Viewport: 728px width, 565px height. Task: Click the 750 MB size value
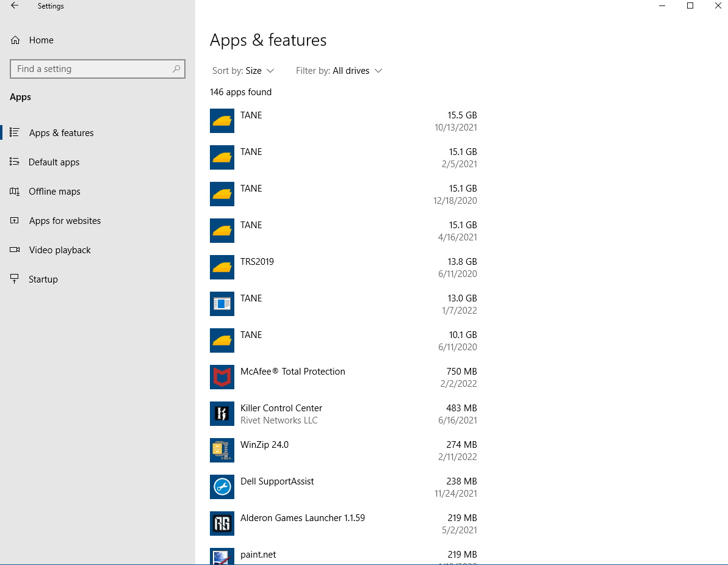click(461, 372)
